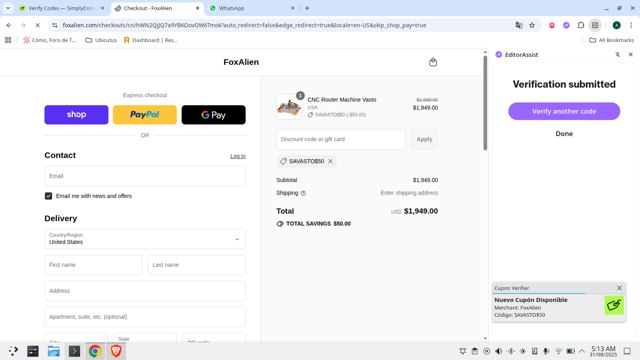Open the application launcher menu
Screen dimensions: 640x360
(x=13, y=351)
